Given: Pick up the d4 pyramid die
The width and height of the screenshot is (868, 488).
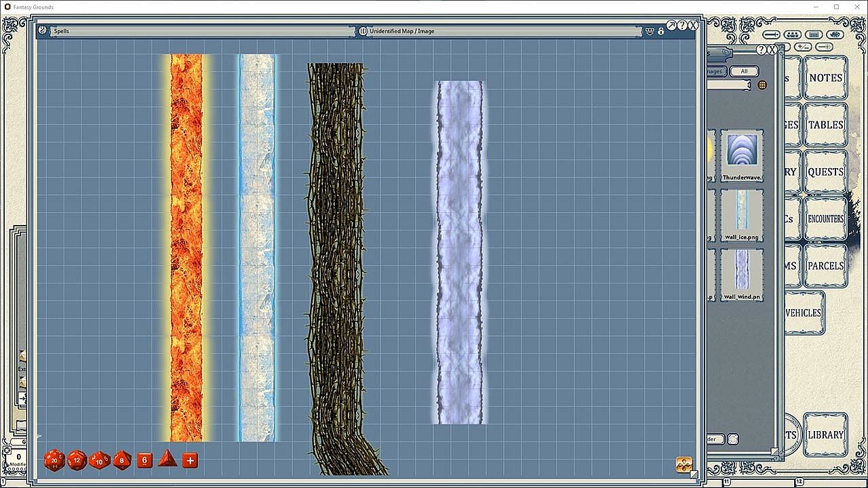Looking at the screenshot, I should point(167,459).
